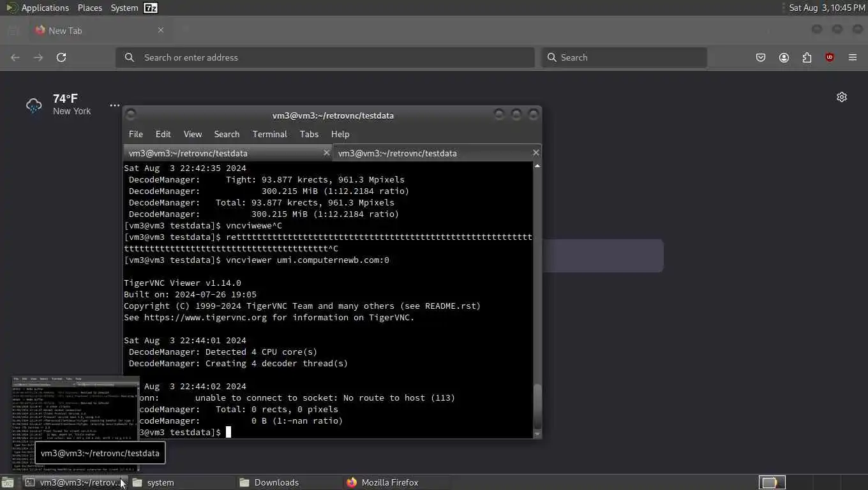Click the show desktop button
868x490 pixels.
tap(8, 482)
